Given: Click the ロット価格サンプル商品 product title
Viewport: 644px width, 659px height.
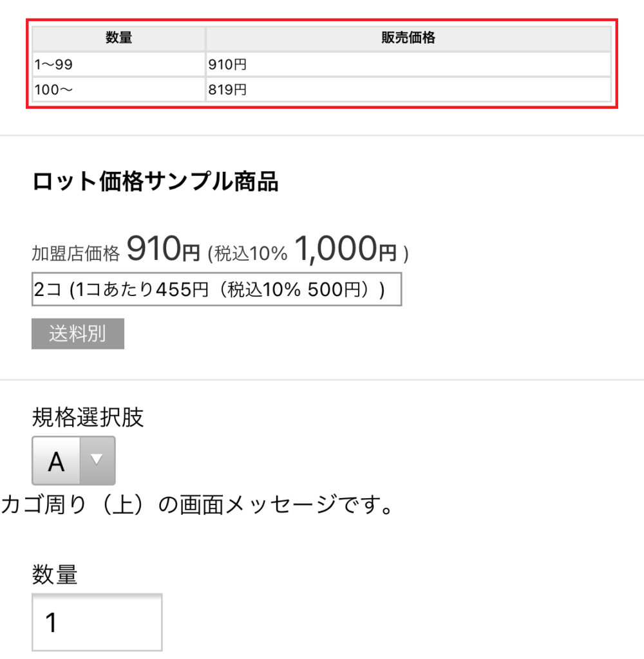Looking at the screenshot, I should pyautogui.click(x=155, y=183).
